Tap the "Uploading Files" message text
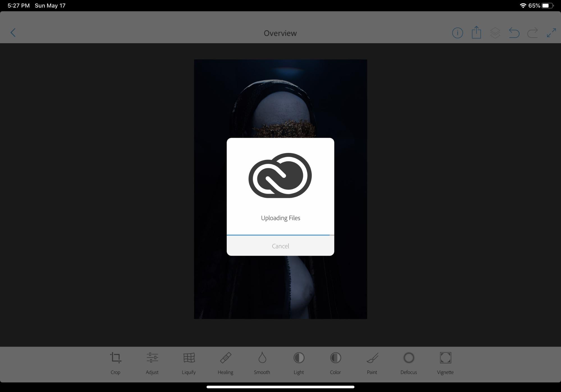 [280, 218]
